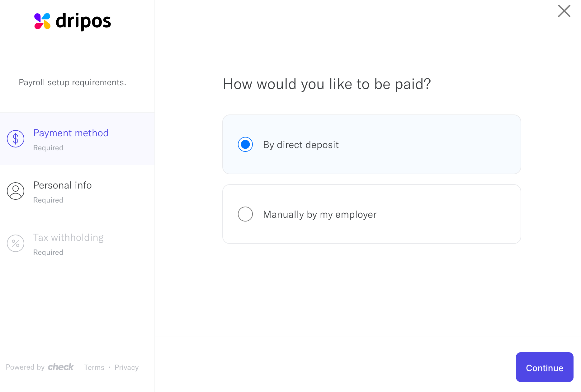Open the Terms link
Screen dimensions: 581x392
click(94, 367)
